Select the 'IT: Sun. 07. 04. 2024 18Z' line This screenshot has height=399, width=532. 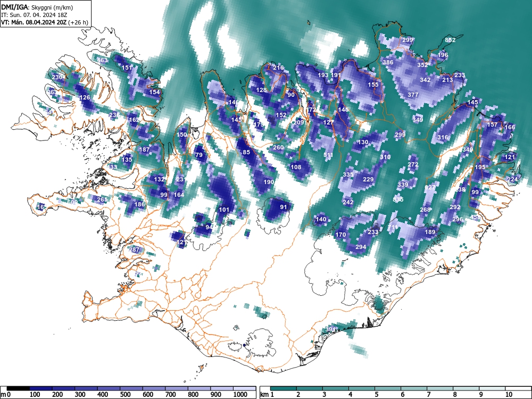[34, 15]
